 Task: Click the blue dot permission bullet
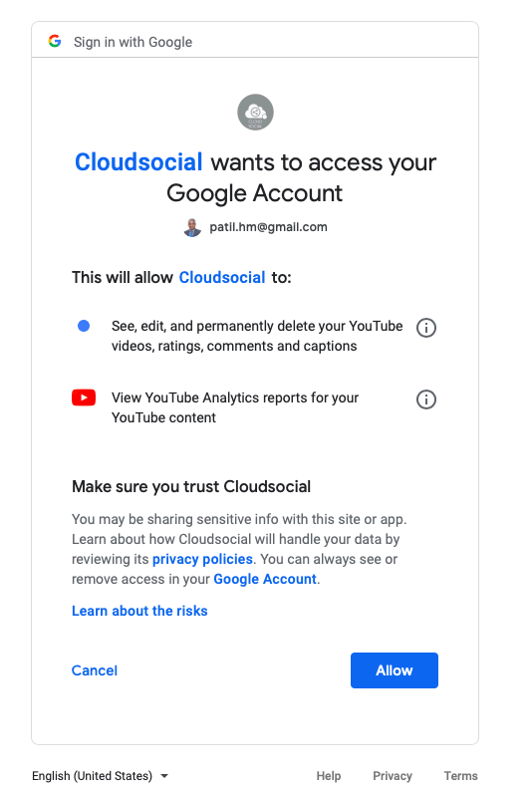(84, 326)
